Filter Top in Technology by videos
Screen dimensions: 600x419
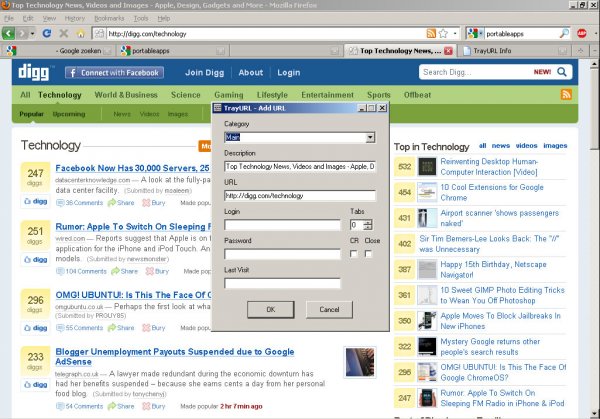click(527, 145)
